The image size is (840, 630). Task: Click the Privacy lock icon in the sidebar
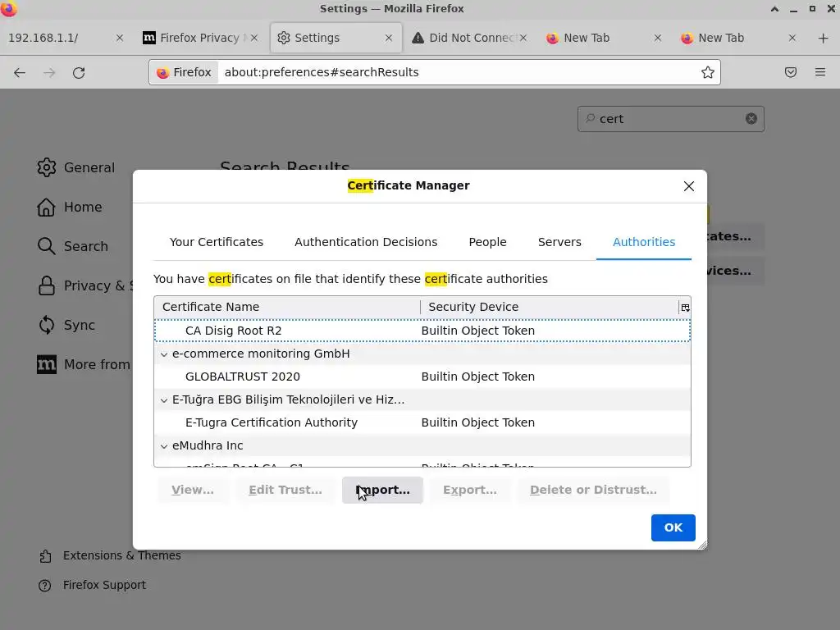(x=47, y=285)
